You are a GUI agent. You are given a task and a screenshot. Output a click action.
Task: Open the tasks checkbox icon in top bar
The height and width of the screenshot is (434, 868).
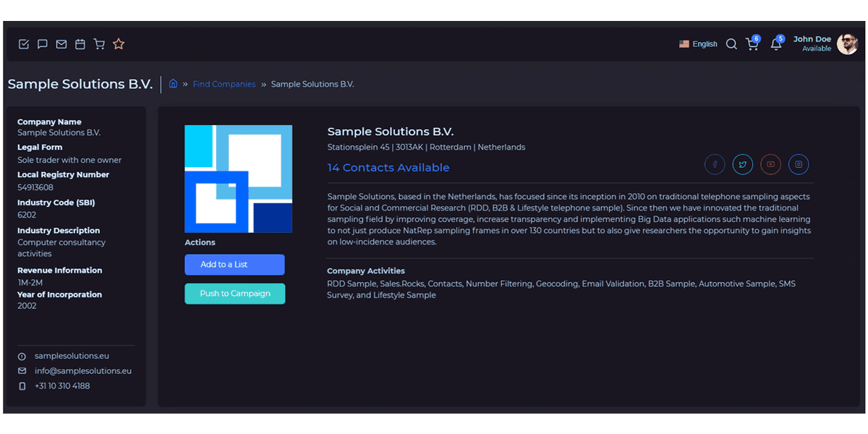coord(24,44)
